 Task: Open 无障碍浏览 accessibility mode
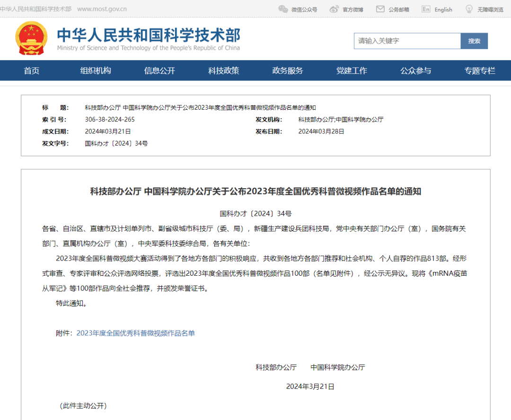(x=490, y=10)
